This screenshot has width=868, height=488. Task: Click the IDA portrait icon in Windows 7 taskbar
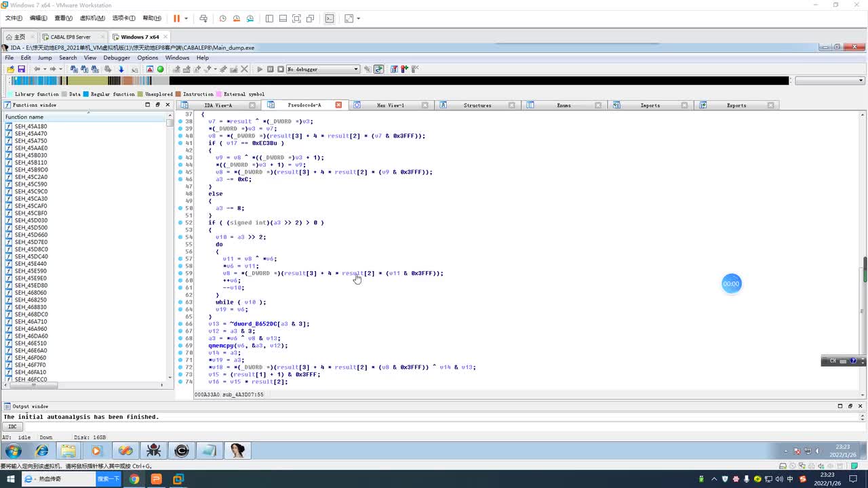237,450
